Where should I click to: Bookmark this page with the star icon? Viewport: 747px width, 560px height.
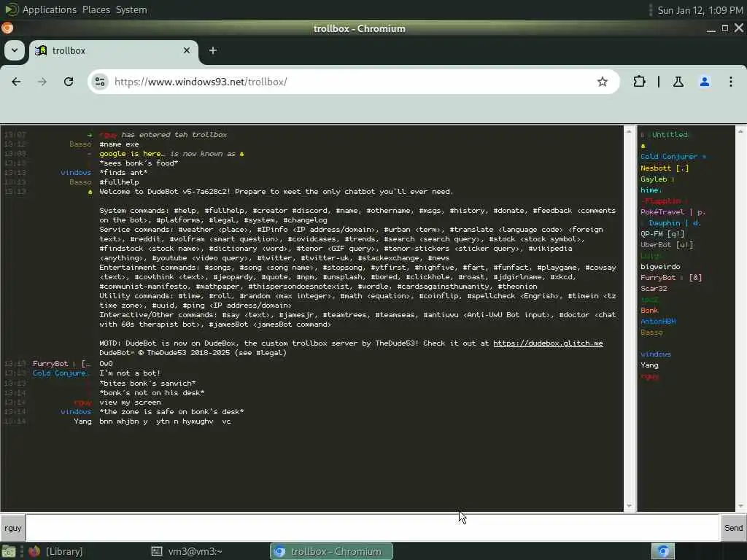pos(602,82)
